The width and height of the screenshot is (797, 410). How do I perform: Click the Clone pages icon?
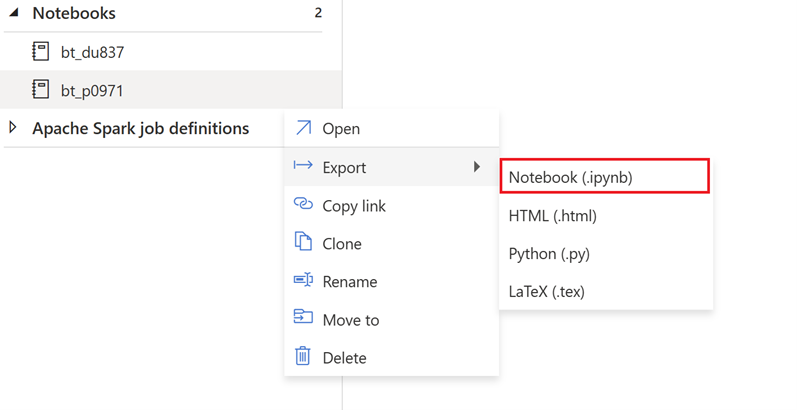pos(303,242)
